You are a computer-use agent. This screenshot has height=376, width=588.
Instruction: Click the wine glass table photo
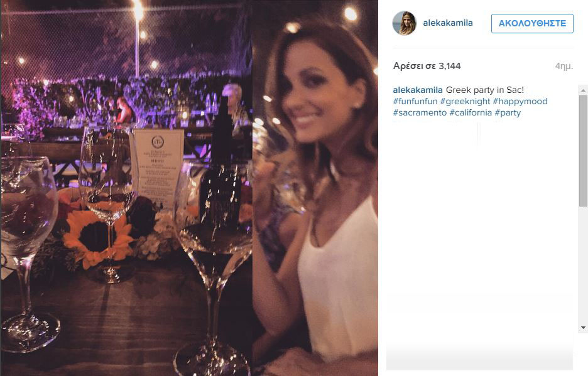(x=127, y=188)
